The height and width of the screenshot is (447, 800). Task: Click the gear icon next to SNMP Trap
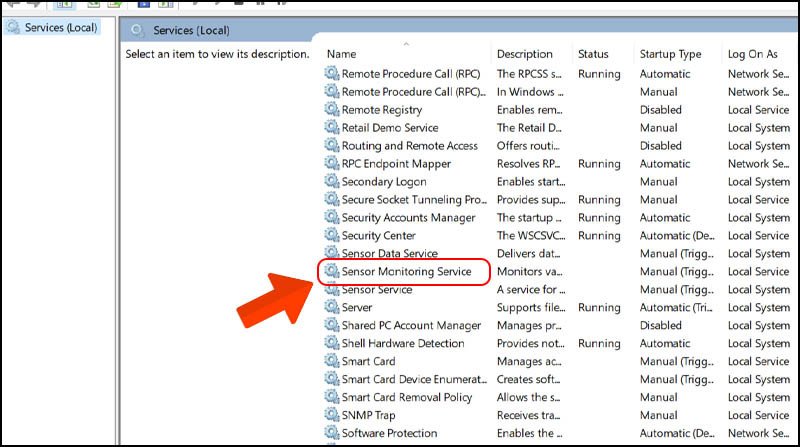point(332,414)
